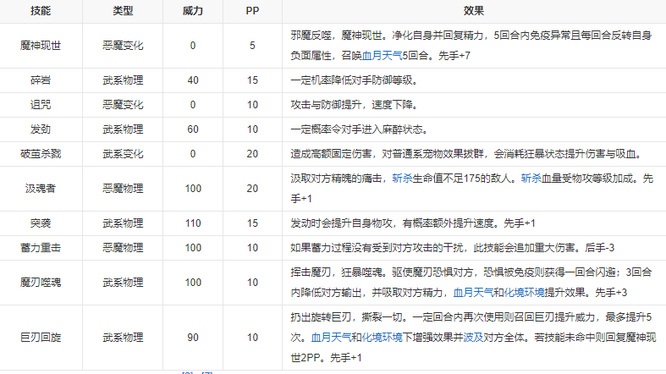Click 恶魔物理 type in 汲魂者 row
The width and height of the screenshot is (666, 374).
(123, 188)
